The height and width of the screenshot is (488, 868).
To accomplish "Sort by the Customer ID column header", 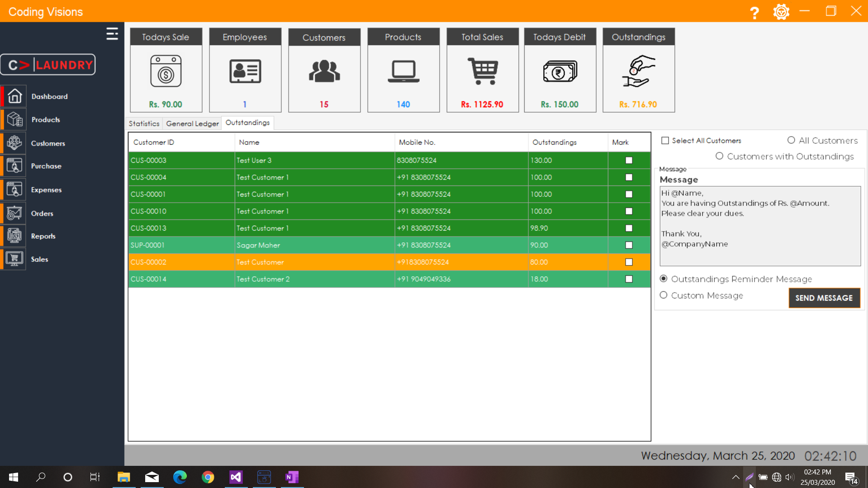I will click(181, 142).
